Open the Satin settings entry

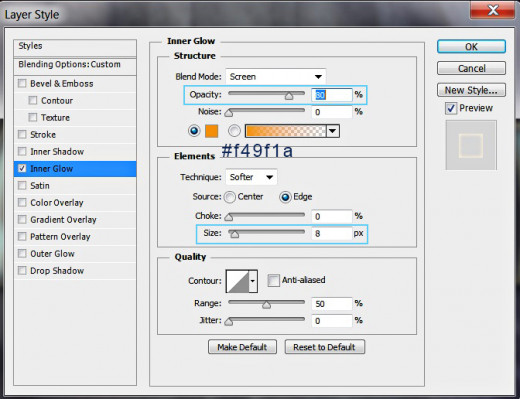[x=75, y=186]
